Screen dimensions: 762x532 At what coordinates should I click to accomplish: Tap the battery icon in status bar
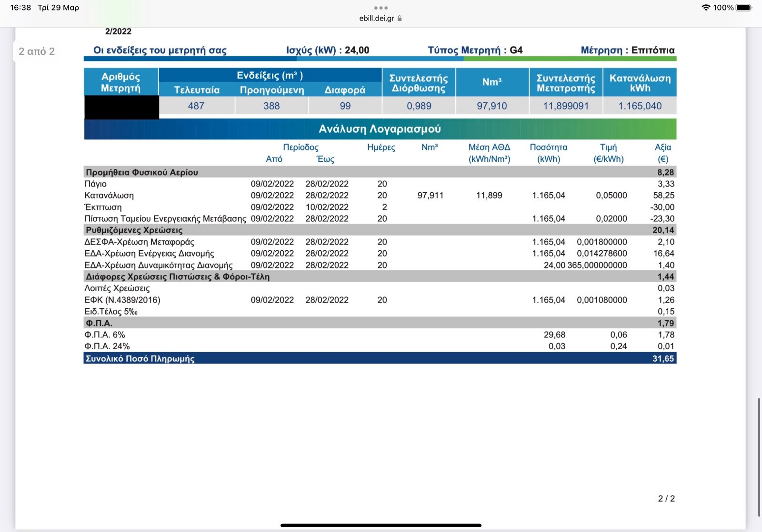coord(743,8)
